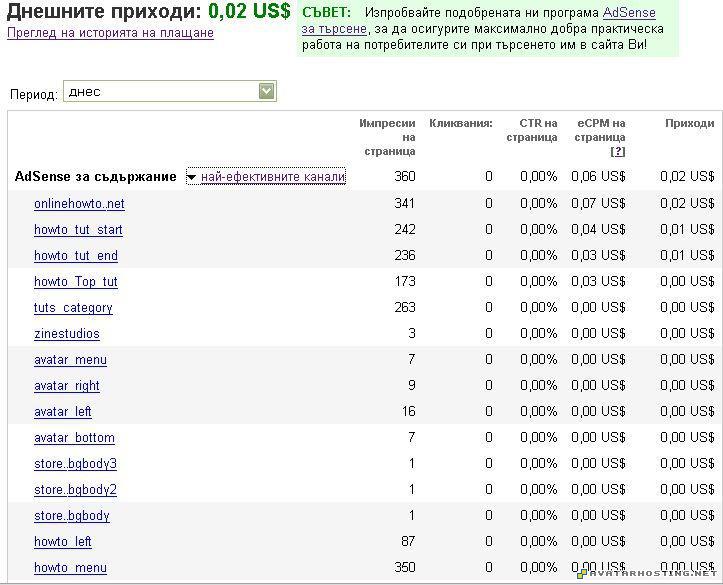
Task: Click the 'Импресии на страница' column header
Action: click(x=387, y=137)
